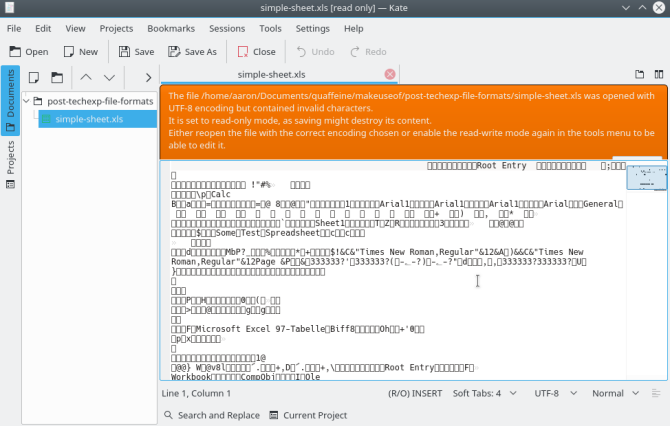Switch to the Documents side panel

tap(10, 100)
